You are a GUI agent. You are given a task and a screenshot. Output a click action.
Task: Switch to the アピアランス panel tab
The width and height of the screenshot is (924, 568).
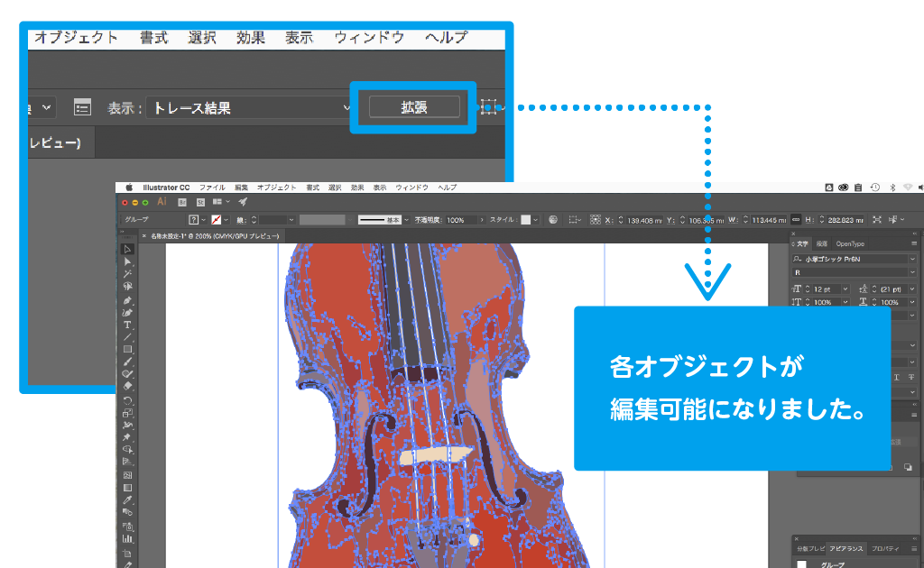846,548
